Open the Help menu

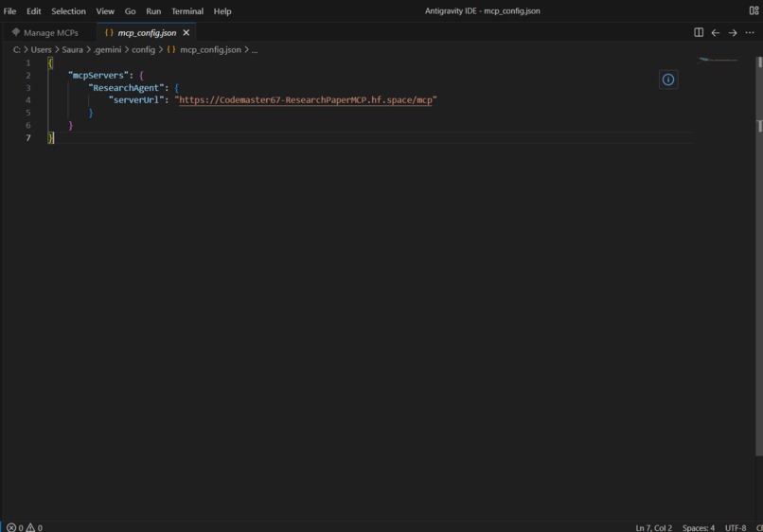coord(222,10)
